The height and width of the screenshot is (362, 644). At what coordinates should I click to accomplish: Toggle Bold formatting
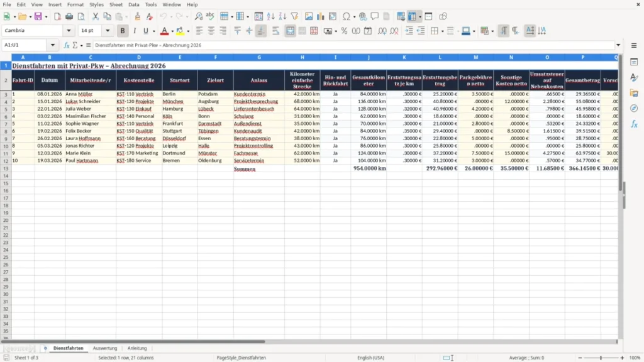[123, 31]
